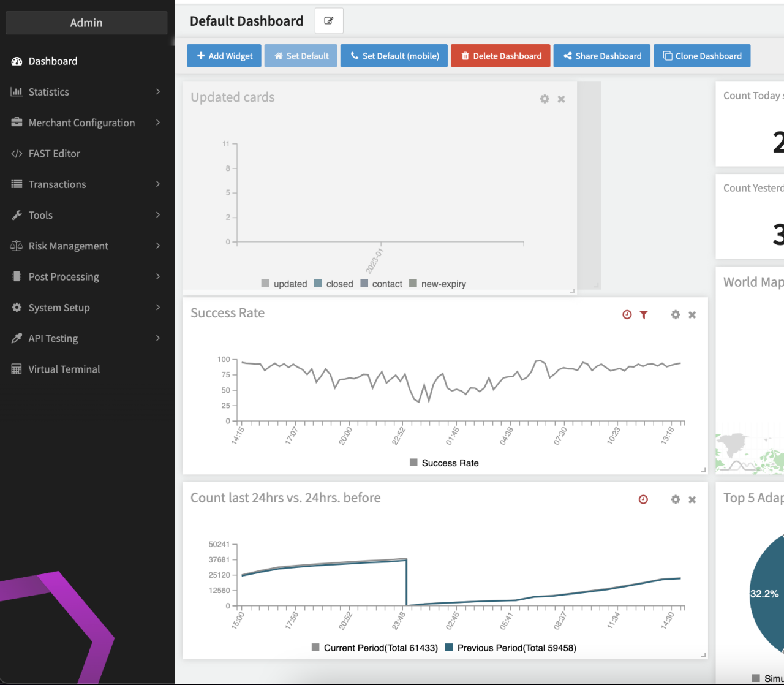Open the FAST Editor page
784x685 pixels.
(54, 154)
